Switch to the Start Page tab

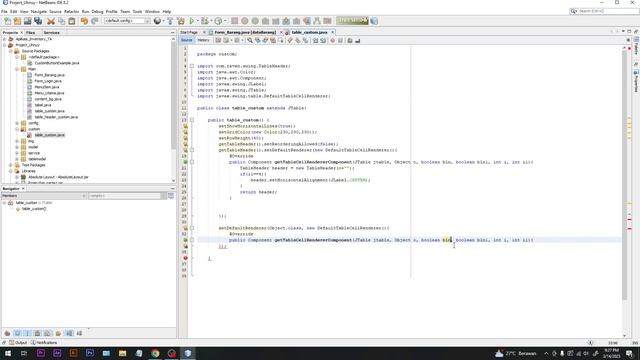[189, 32]
